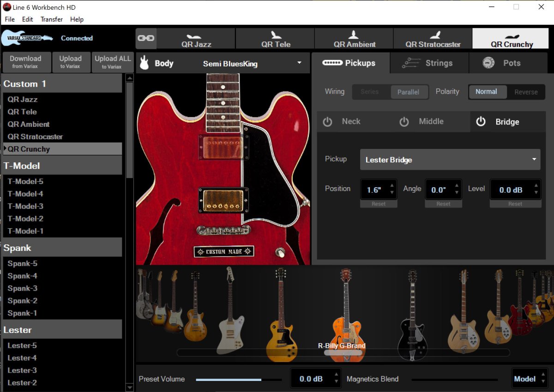Reset the pickup Angle
Viewport: 554px width, 392px height.
pos(443,204)
